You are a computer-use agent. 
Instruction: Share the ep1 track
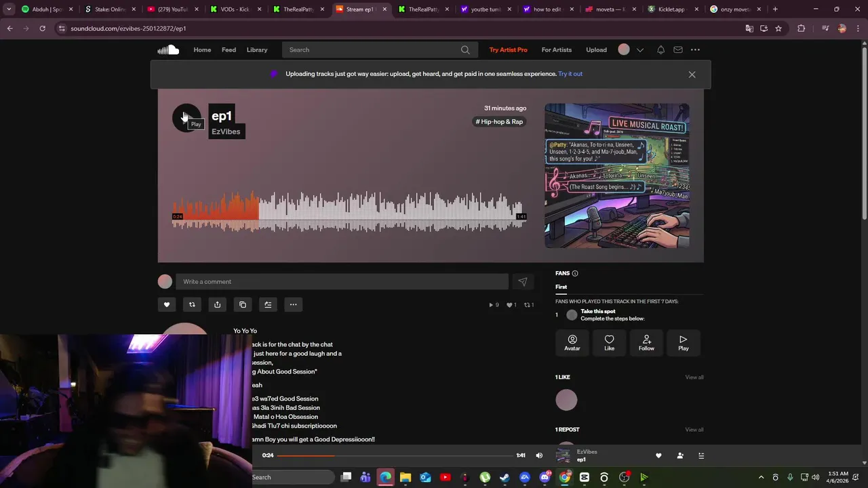[x=217, y=304]
